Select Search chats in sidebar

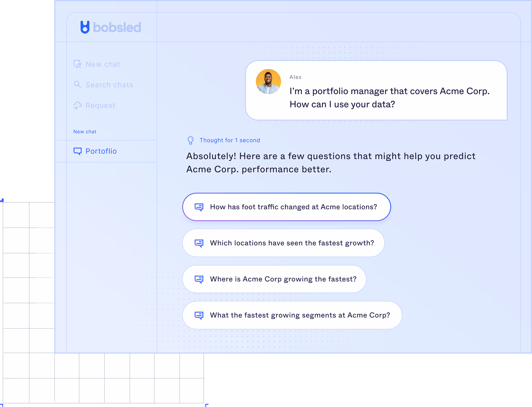109,85
